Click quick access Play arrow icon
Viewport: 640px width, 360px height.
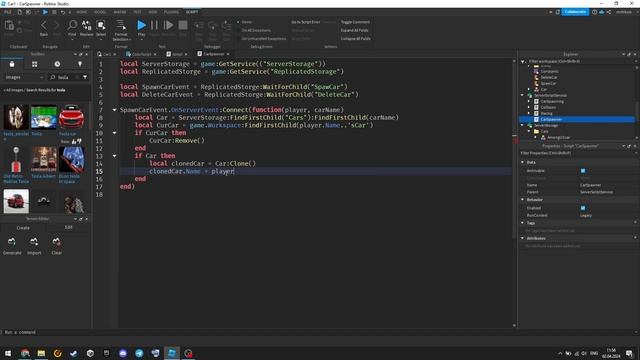[x=45, y=12]
